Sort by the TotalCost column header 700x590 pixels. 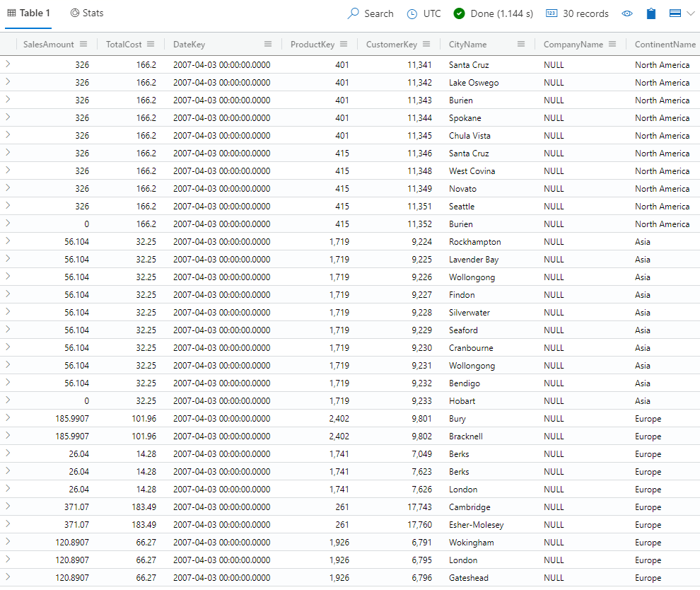tap(124, 45)
